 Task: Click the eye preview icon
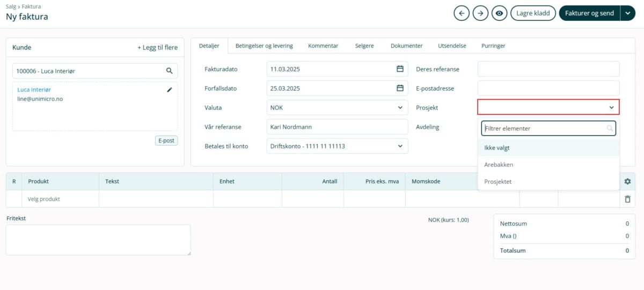pos(500,13)
